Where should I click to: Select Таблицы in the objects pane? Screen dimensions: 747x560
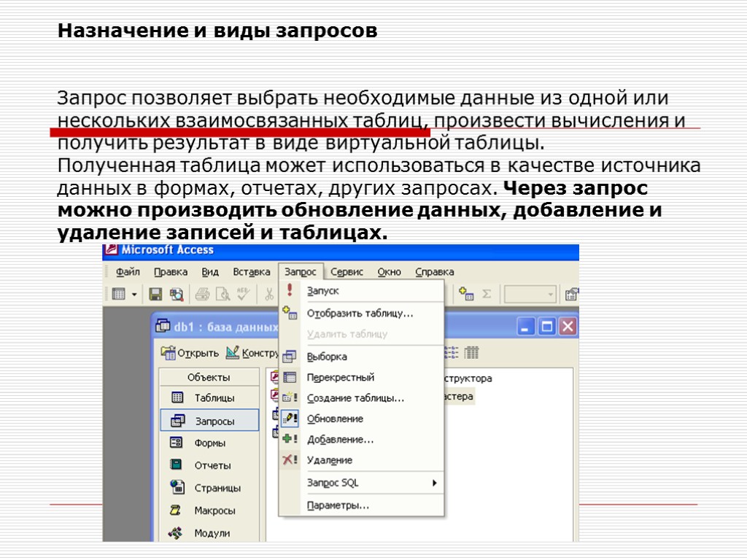point(209,397)
